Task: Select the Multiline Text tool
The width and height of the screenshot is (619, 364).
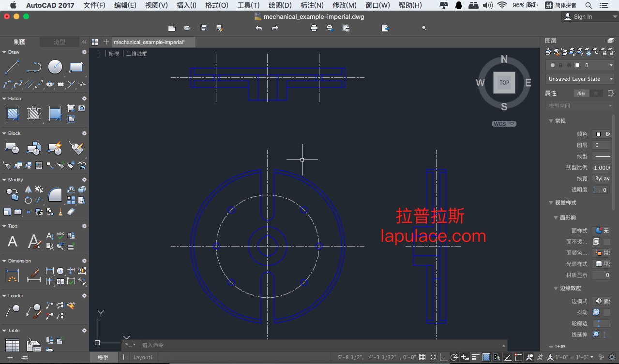Action: [13, 241]
